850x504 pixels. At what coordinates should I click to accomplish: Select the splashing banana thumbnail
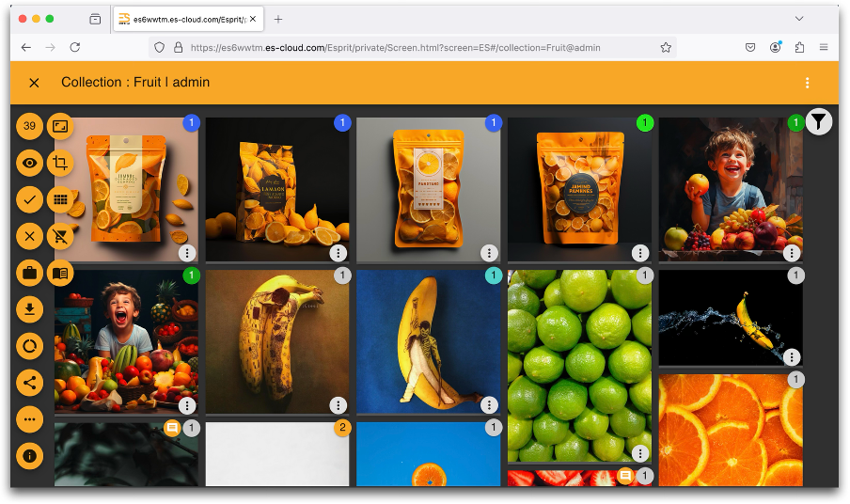[x=731, y=318]
